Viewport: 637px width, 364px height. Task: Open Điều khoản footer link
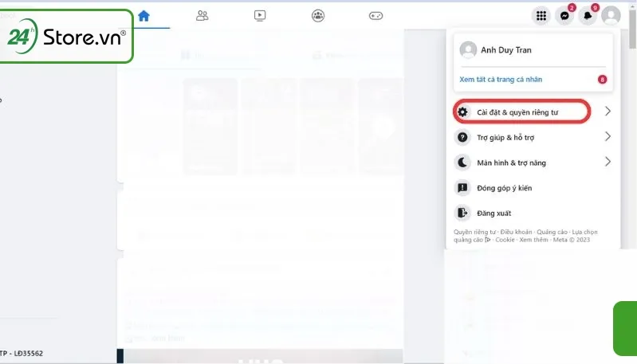click(516, 232)
